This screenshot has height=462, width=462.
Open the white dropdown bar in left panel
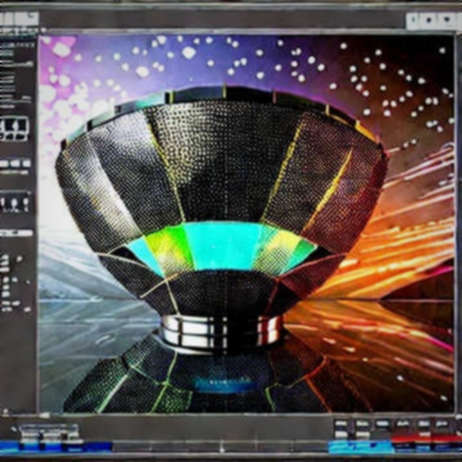point(16,232)
